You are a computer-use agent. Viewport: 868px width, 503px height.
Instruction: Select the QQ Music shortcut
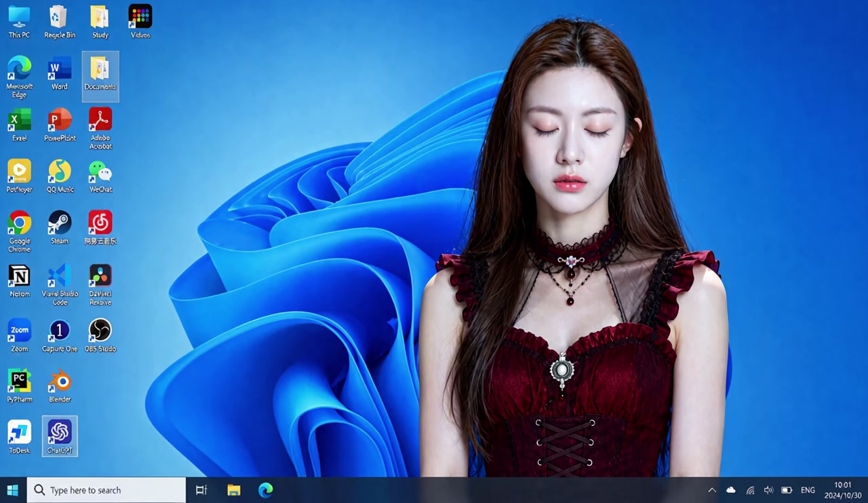[x=60, y=176]
